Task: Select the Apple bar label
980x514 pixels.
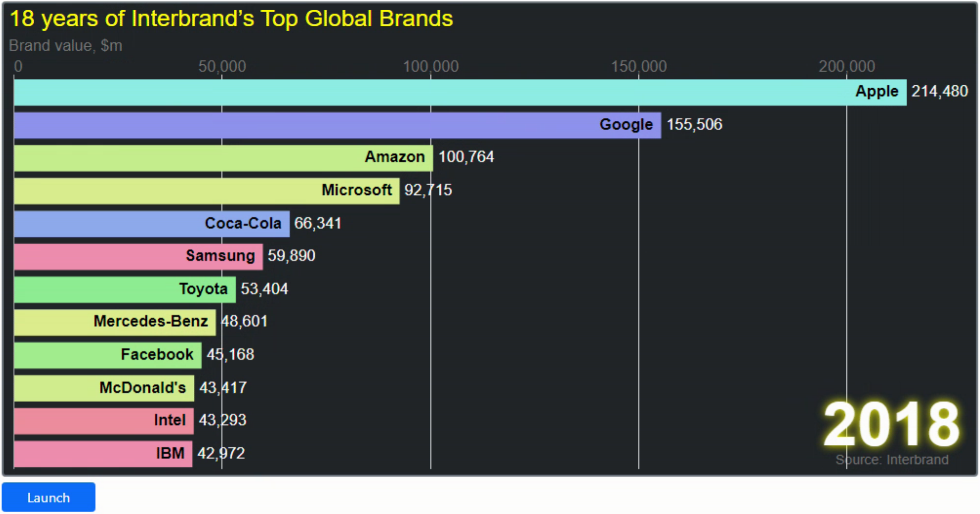Action: pos(877,91)
